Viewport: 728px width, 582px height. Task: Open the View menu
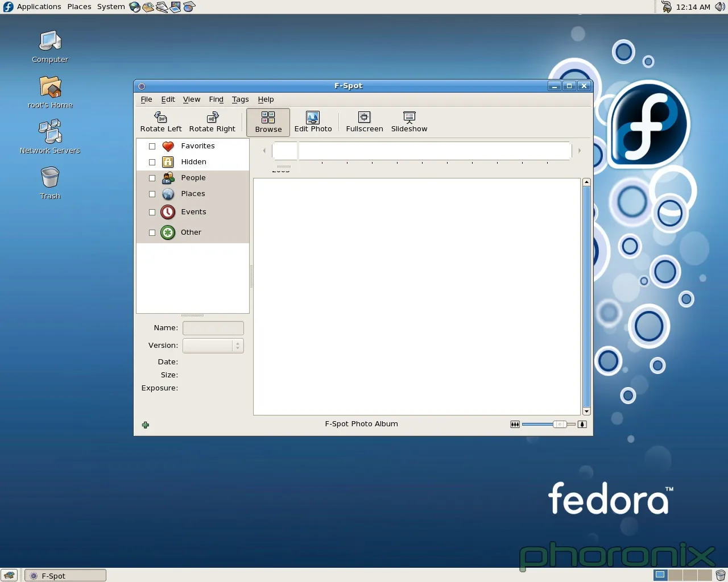192,99
